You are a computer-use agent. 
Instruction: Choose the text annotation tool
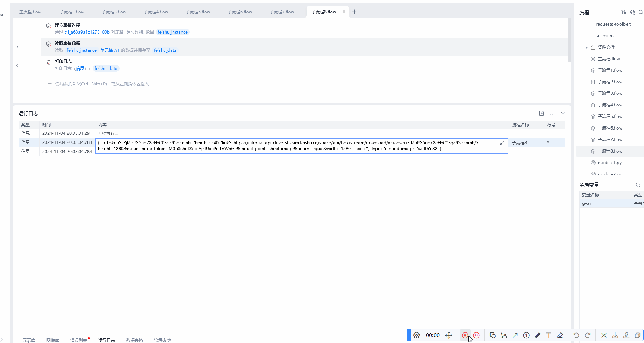pyautogui.click(x=549, y=335)
